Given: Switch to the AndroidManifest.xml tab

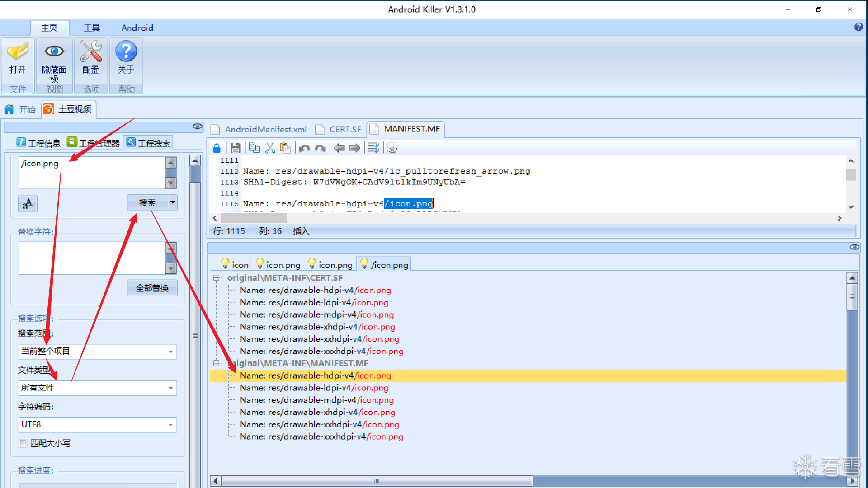Looking at the screenshot, I should tap(265, 130).
